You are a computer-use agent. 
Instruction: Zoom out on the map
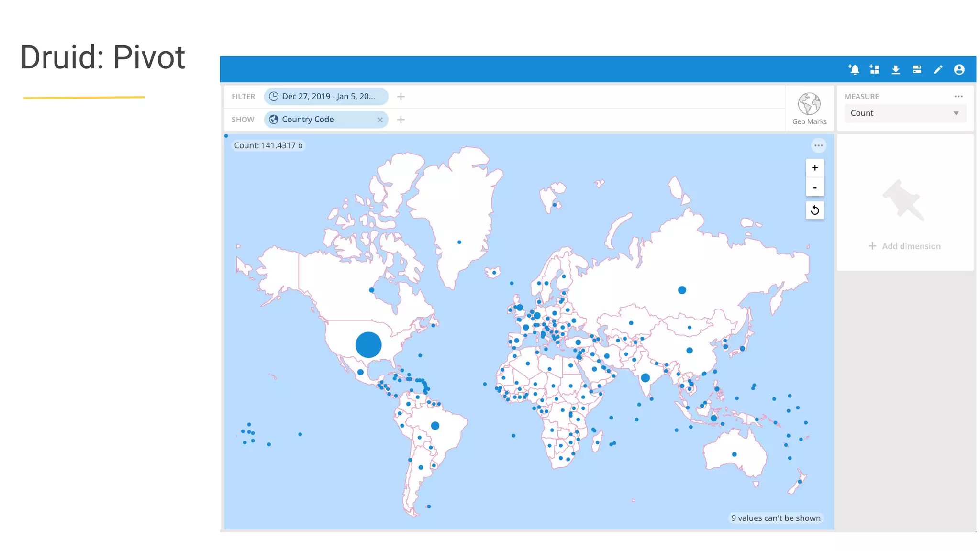[815, 187]
